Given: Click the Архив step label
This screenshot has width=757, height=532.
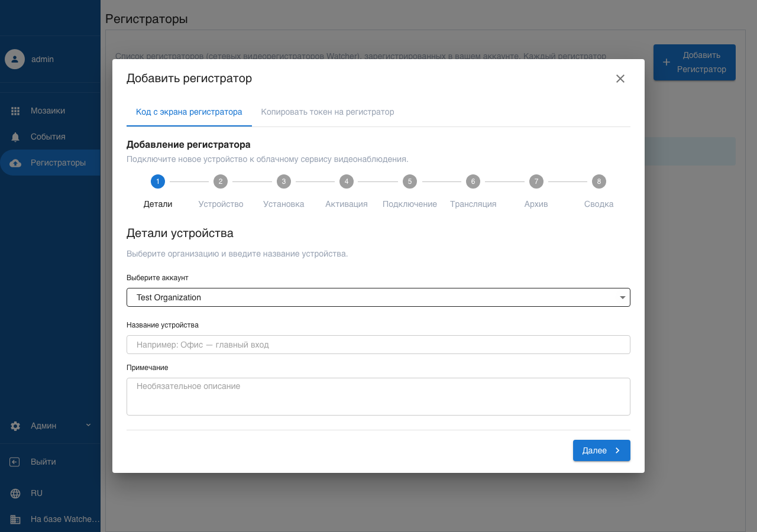Looking at the screenshot, I should click(536, 204).
